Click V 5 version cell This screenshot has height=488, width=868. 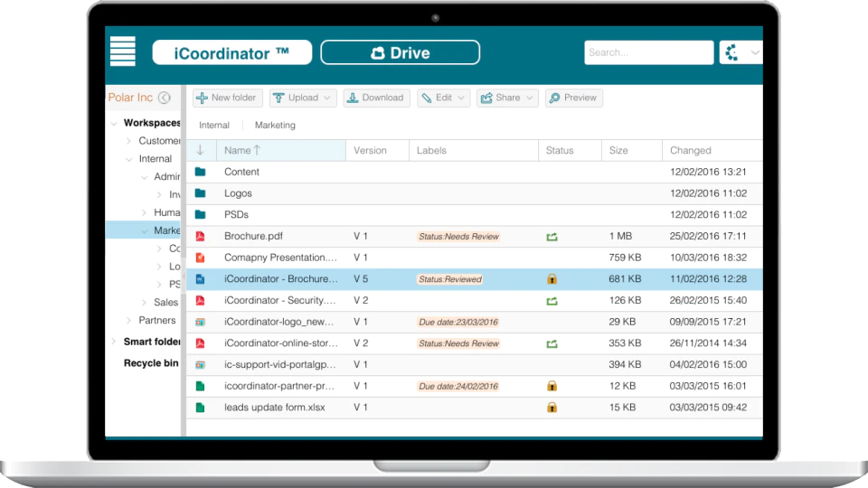tap(361, 279)
